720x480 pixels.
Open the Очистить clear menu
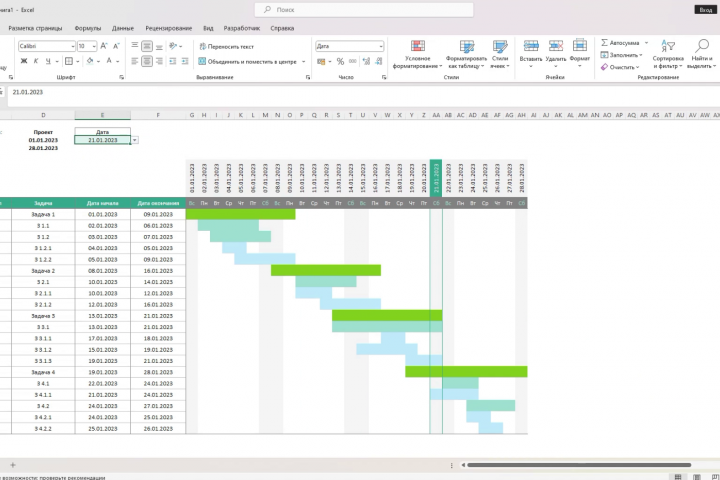tap(620, 67)
